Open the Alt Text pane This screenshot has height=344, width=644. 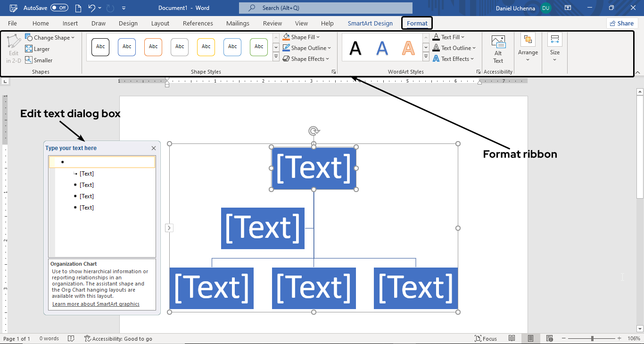pyautogui.click(x=498, y=49)
